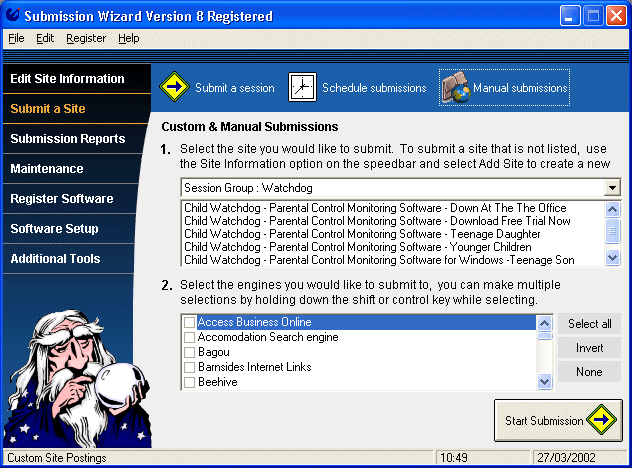Image resolution: width=632 pixels, height=468 pixels.
Task: Click the Invert button
Action: (589, 348)
